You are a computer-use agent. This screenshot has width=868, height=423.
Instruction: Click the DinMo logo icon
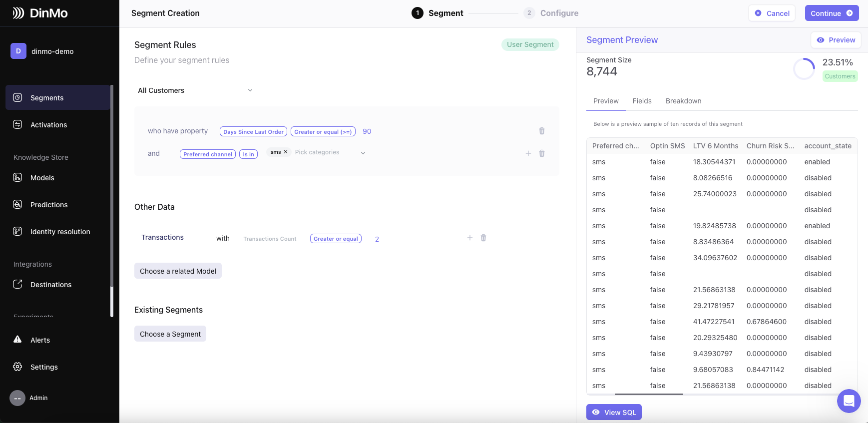18,13
